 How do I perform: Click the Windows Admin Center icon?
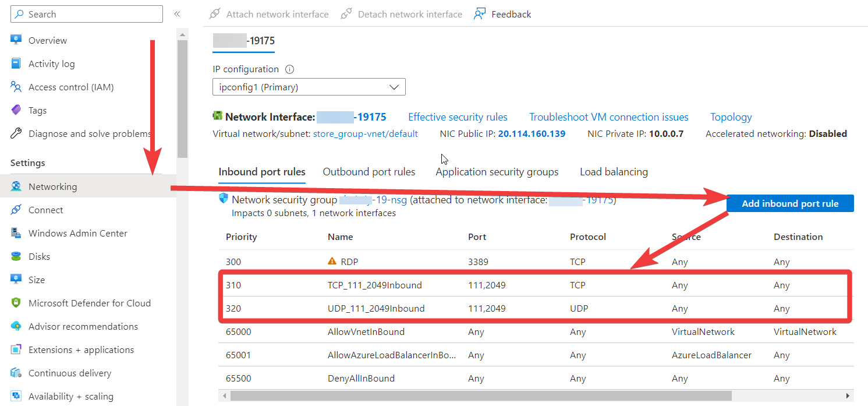[x=16, y=233]
